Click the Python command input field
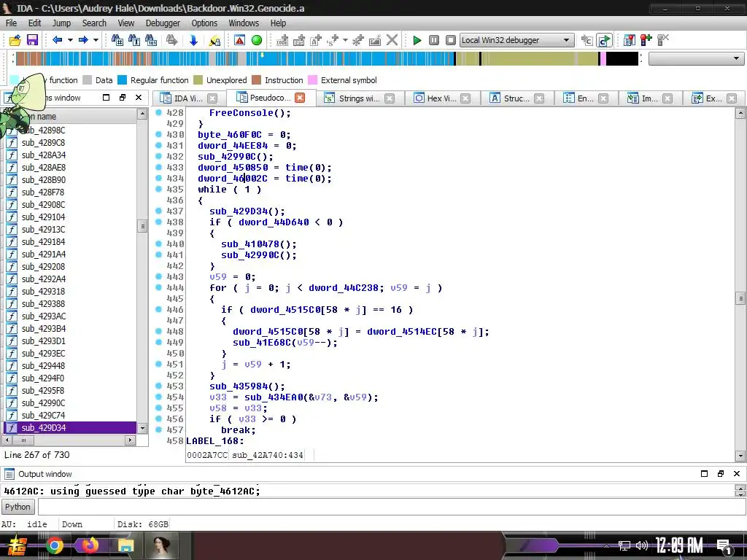This screenshot has width=747, height=560. click(x=391, y=507)
